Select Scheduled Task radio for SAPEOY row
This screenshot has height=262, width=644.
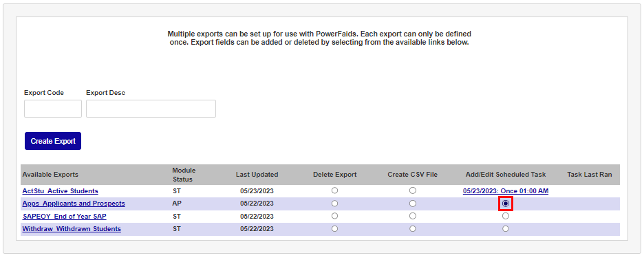[506, 216]
